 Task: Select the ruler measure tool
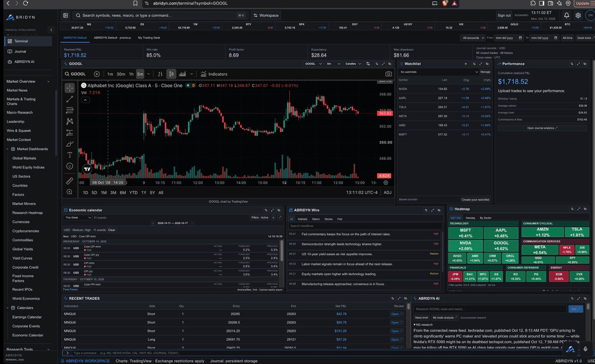[69, 181]
